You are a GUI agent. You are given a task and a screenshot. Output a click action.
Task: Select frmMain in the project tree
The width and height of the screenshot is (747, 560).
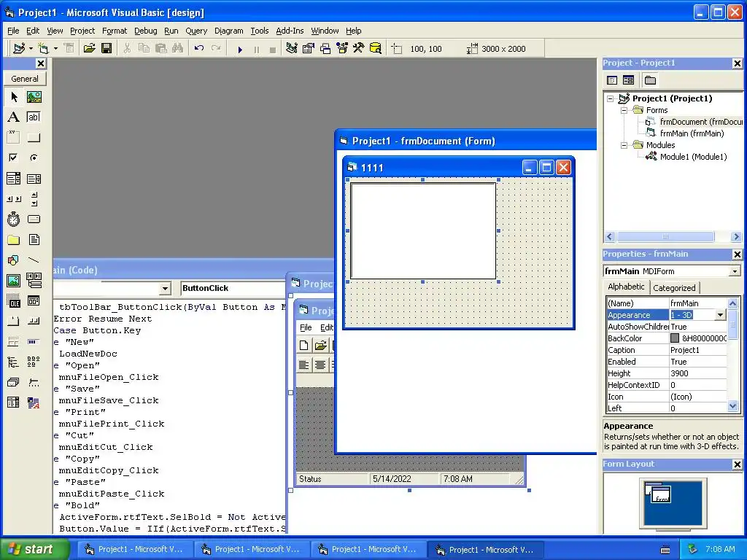tap(692, 133)
